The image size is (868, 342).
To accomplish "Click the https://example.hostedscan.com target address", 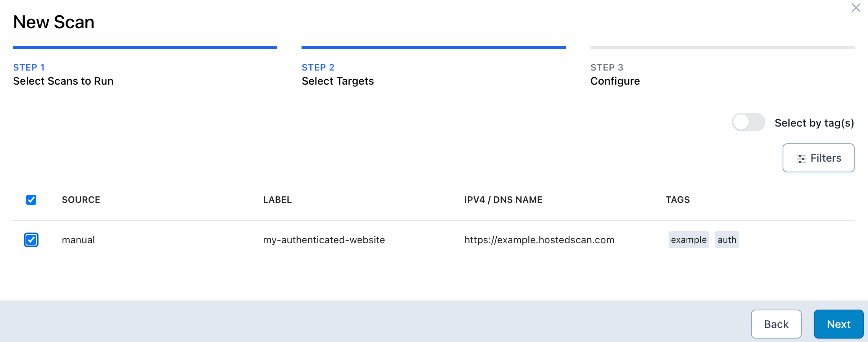I will (539, 240).
